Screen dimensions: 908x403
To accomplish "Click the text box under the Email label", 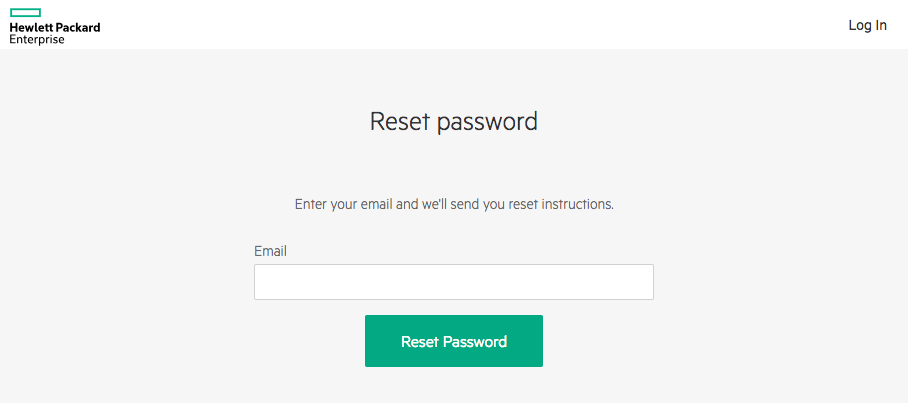I will click(x=453, y=282).
